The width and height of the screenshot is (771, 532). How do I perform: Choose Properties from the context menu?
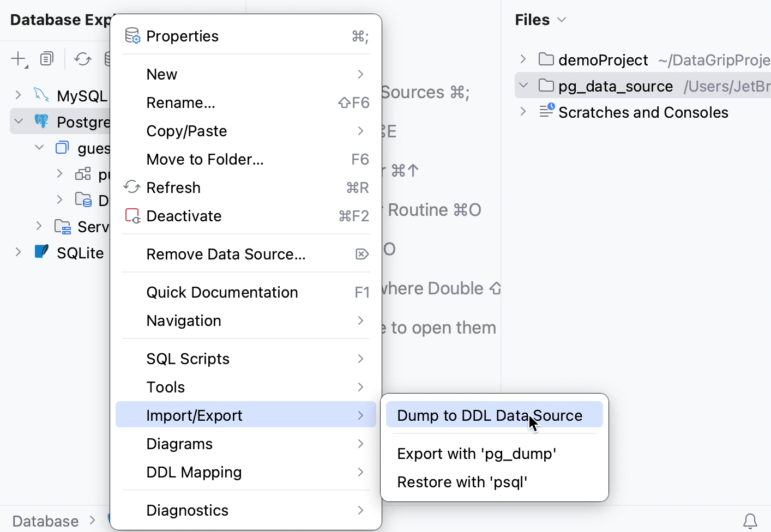pos(246,36)
